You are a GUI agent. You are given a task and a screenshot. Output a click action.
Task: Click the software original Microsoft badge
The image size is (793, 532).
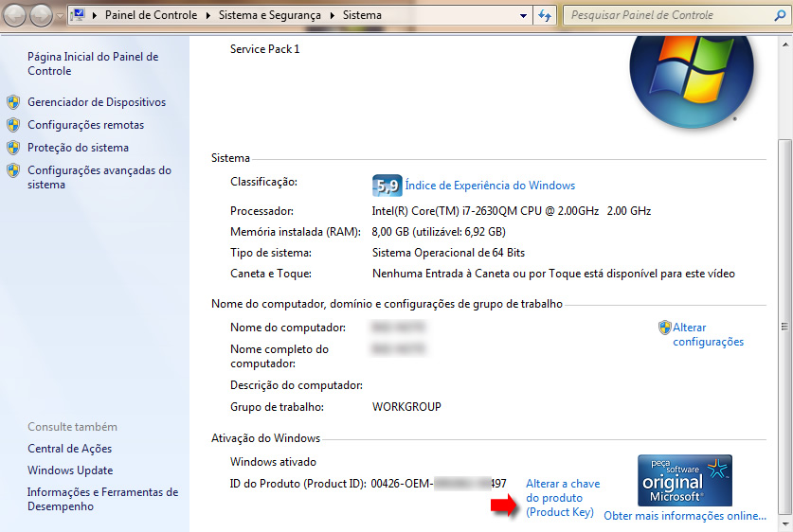tap(685, 480)
